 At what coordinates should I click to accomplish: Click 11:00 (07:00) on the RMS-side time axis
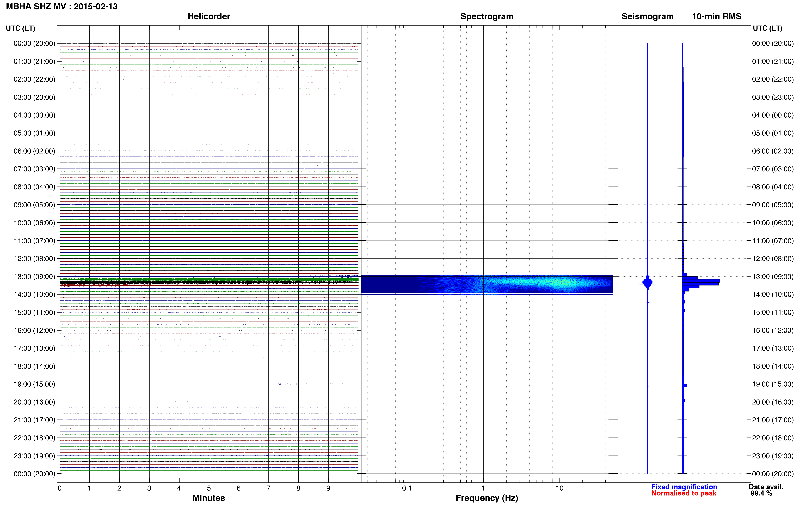click(x=773, y=241)
